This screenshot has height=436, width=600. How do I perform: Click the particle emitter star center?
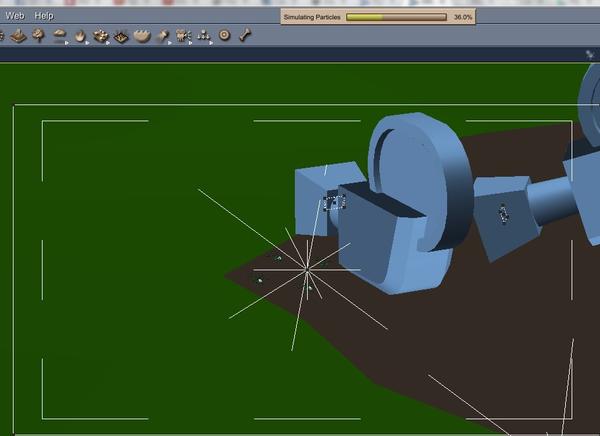click(x=307, y=270)
